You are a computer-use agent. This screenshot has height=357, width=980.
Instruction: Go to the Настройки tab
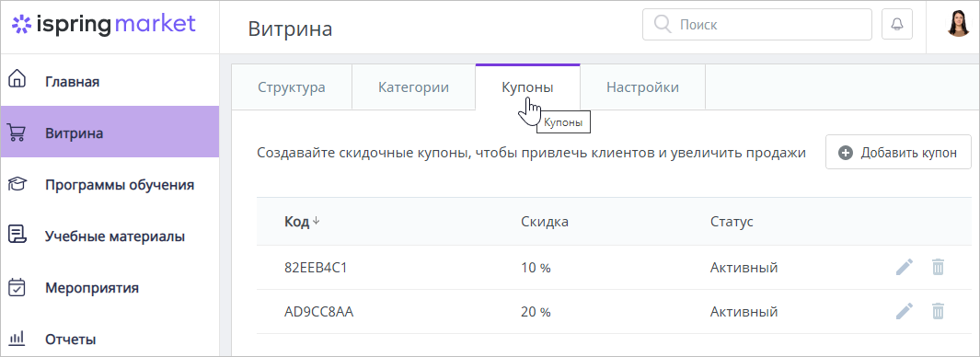coord(642,87)
